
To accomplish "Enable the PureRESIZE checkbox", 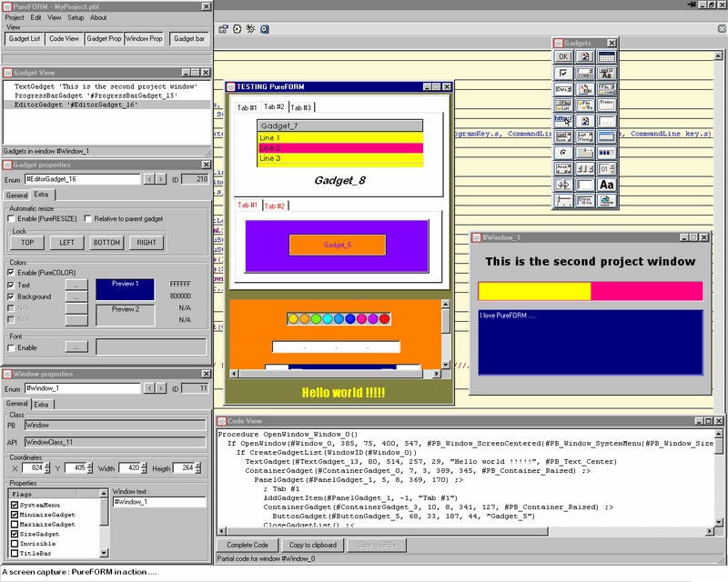I will click(x=11, y=218).
